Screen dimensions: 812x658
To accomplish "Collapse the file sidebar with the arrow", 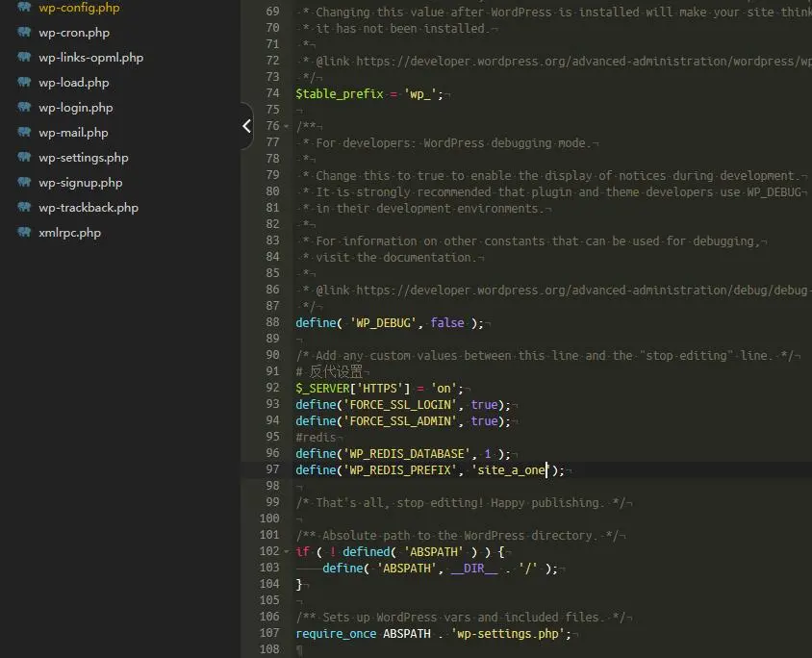I will [x=246, y=126].
